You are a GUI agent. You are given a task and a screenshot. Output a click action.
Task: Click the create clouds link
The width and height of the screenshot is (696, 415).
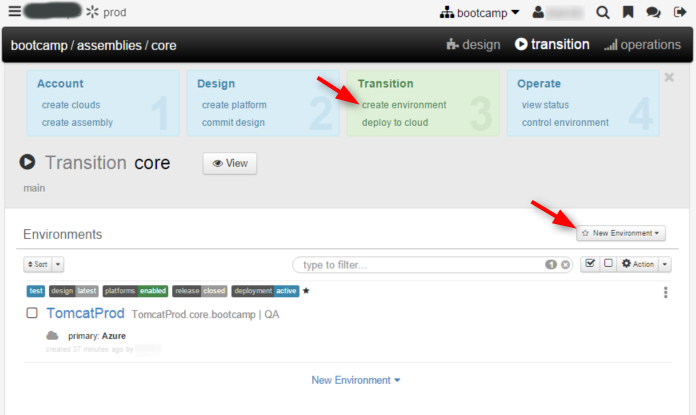[x=71, y=105]
